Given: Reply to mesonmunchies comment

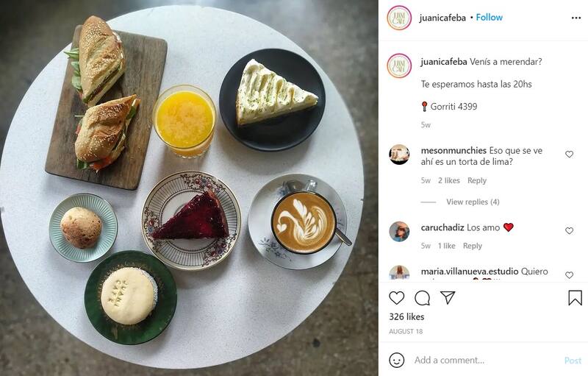Looking at the screenshot, I should coord(476,180).
